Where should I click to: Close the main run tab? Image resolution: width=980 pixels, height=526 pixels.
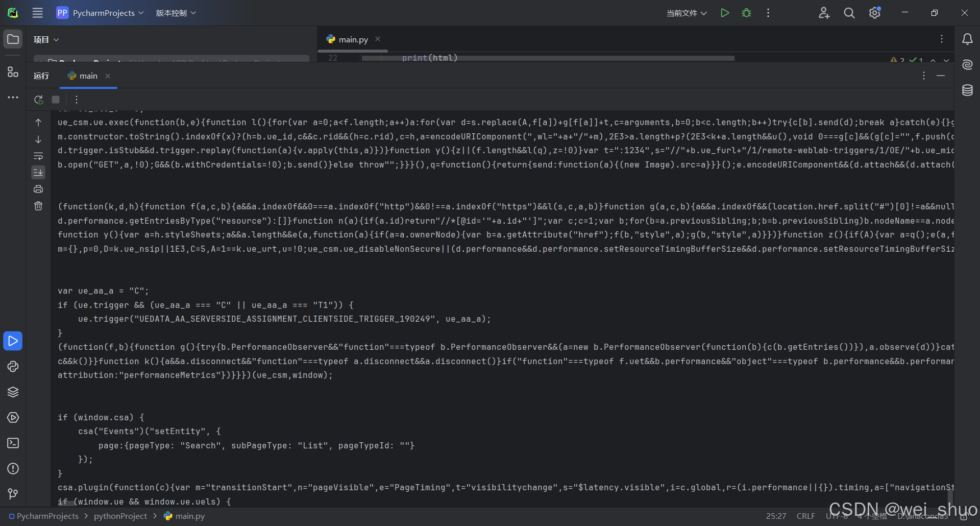pos(108,76)
